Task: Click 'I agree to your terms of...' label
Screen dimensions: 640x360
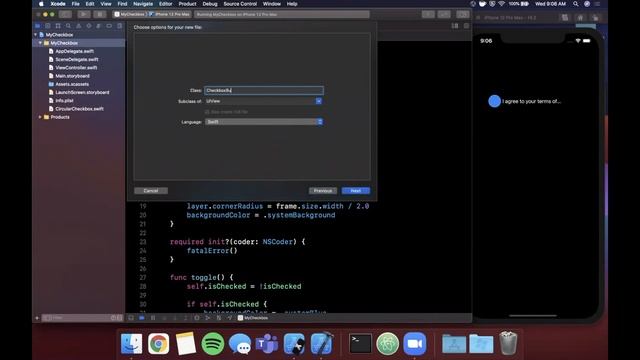Action: (531, 101)
